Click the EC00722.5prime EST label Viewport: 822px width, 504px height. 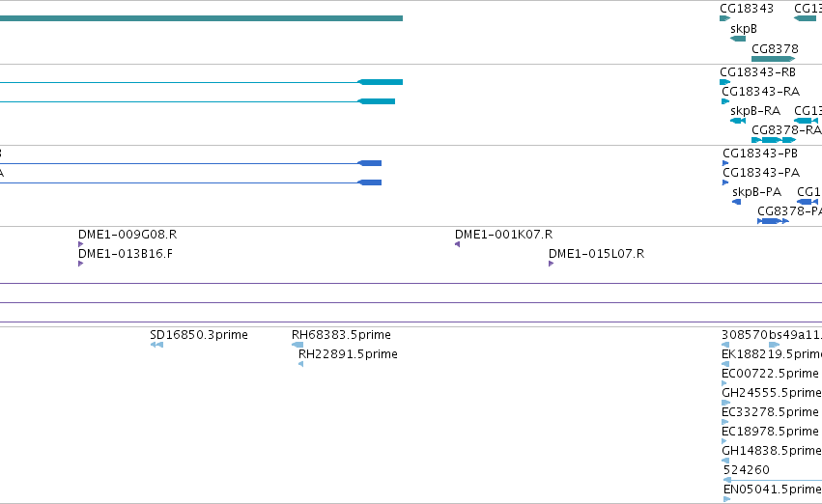click(x=770, y=374)
